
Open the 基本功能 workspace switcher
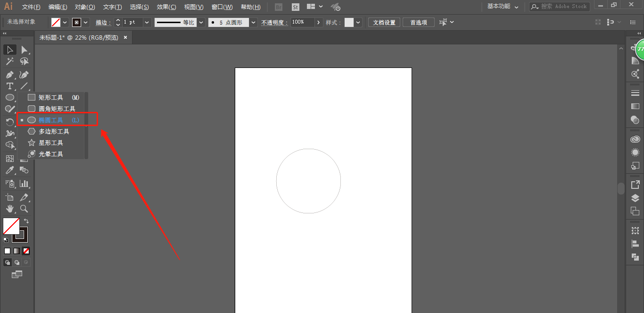[x=503, y=7]
